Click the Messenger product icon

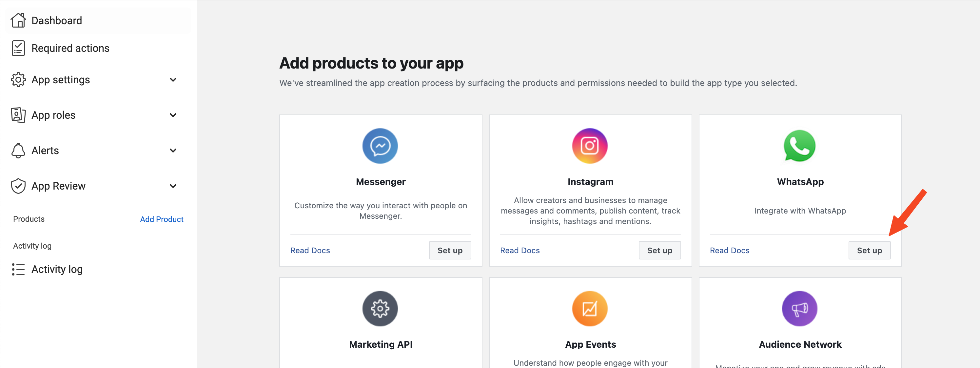click(380, 146)
